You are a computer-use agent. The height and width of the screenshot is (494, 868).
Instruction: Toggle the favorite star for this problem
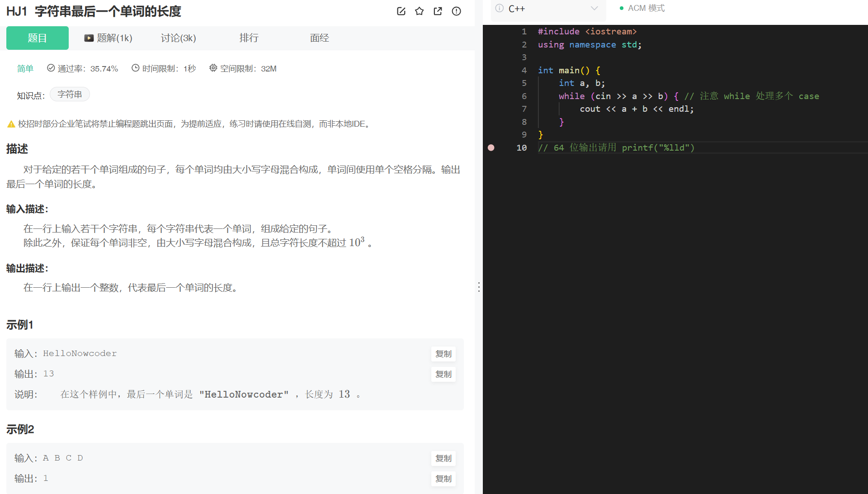coord(420,11)
